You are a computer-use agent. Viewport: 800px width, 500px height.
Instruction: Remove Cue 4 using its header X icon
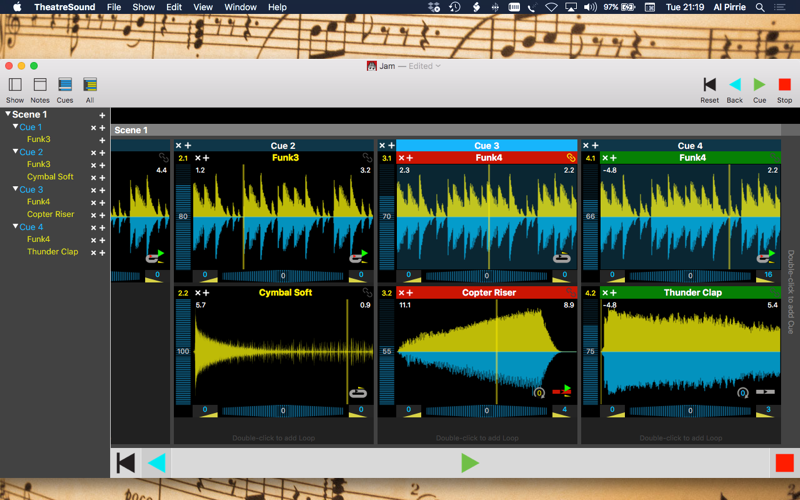point(586,145)
